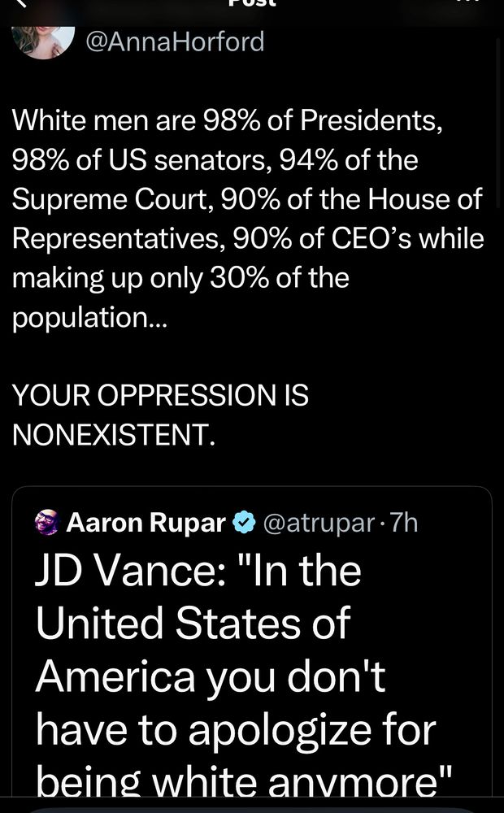The image size is (504, 813).
Task: Tap the @AnnaHorford handle
Action: click(x=175, y=41)
